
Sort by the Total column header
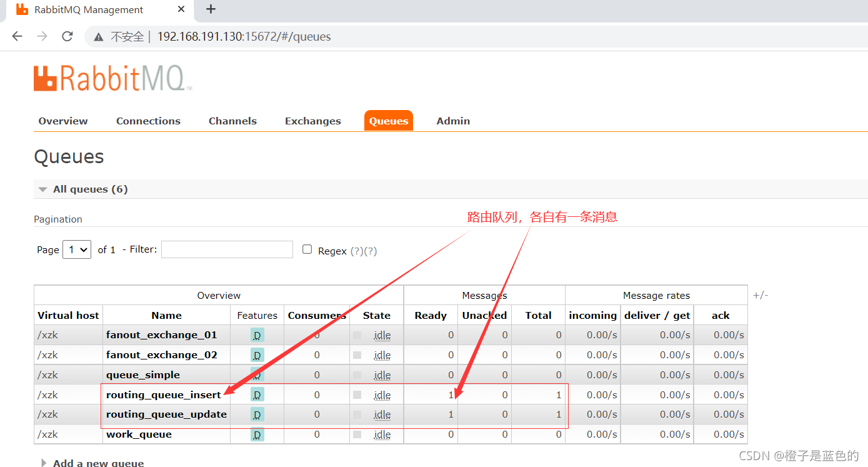click(538, 316)
